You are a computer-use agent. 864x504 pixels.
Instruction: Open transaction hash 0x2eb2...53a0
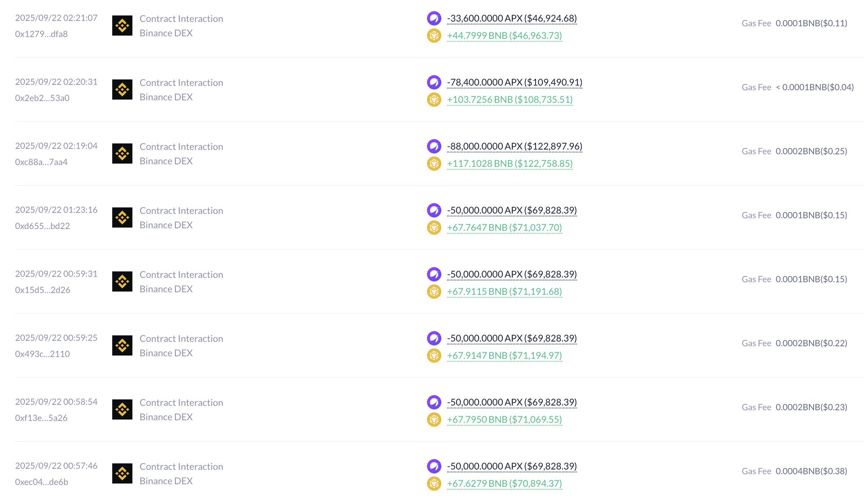(x=42, y=98)
